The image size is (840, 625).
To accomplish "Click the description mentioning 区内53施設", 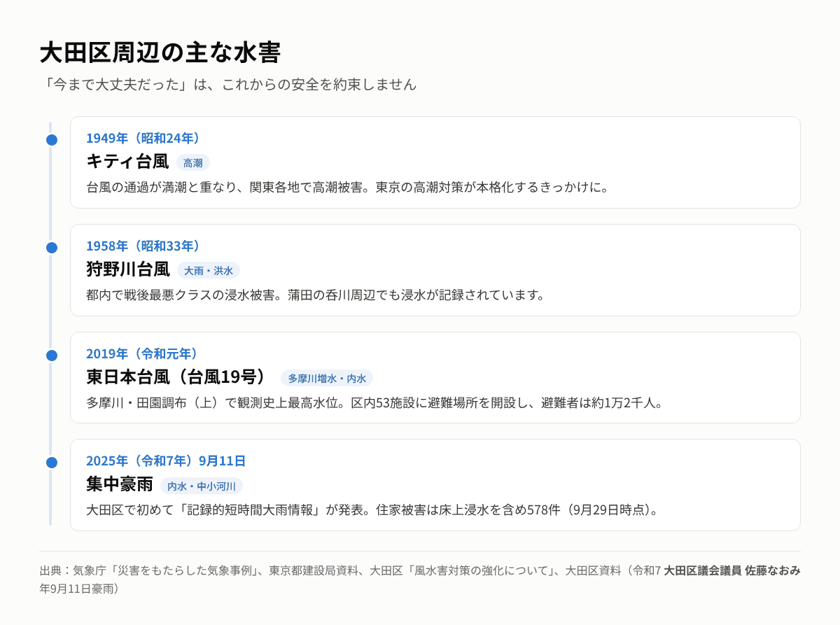I will pyautogui.click(x=374, y=402).
